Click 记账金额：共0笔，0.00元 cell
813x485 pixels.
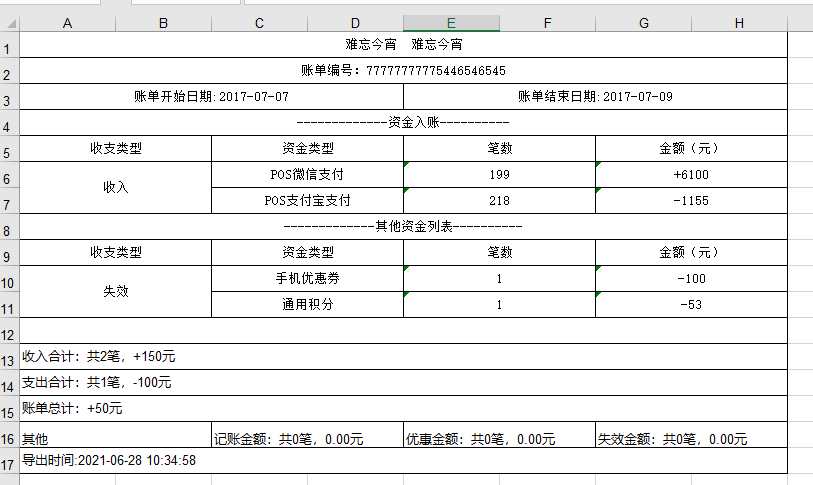coord(307,434)
